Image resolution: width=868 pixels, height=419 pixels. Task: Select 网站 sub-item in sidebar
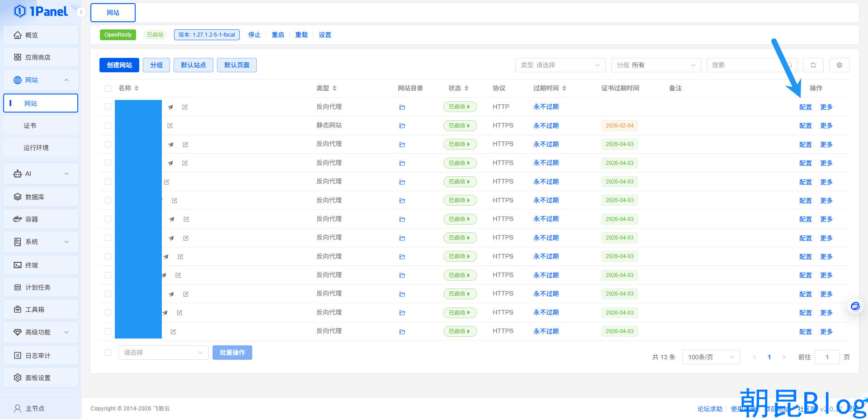tap(41, 103)
